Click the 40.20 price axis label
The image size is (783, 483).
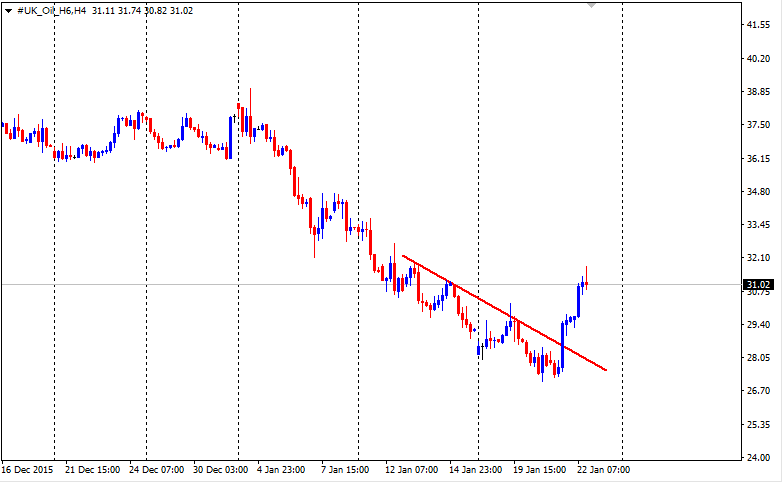pos(758,58)
